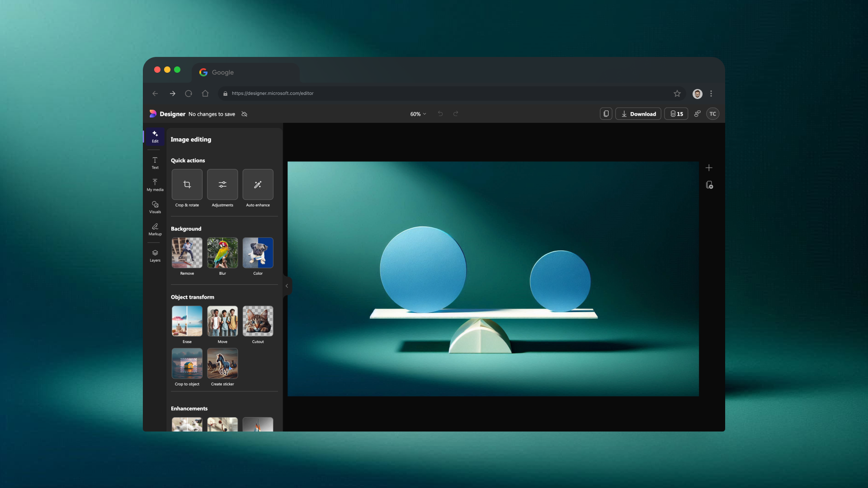
Task: Select the Blur background option
Action: pyautogui.click(x=222, y=253)
